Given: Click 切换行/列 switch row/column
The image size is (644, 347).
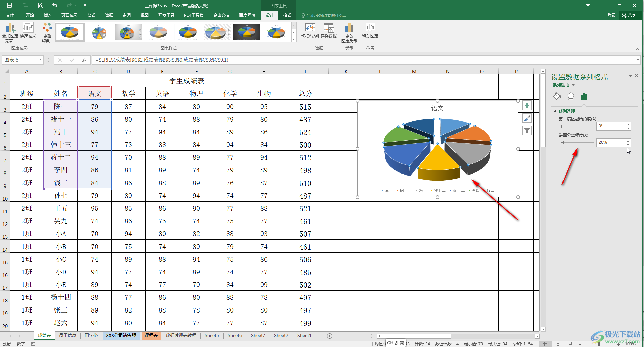Looking at the screenshot, I should (x=310, y=31).
